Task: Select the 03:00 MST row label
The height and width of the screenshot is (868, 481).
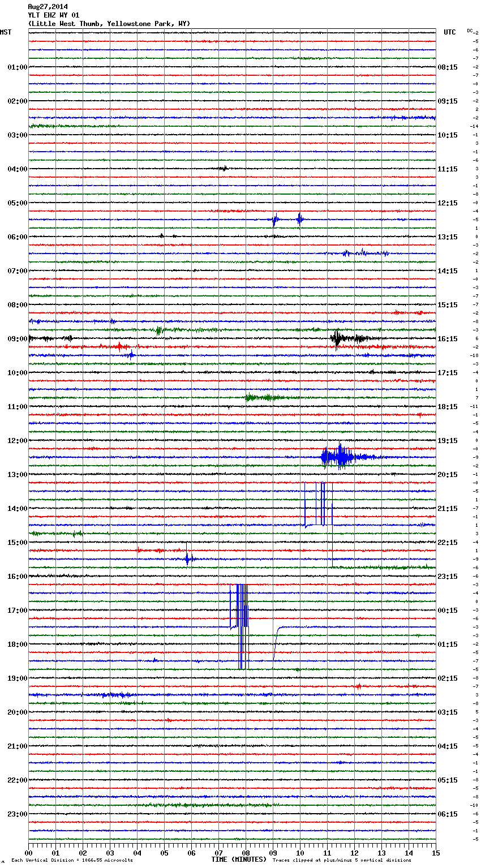Action: pos(17,135)
